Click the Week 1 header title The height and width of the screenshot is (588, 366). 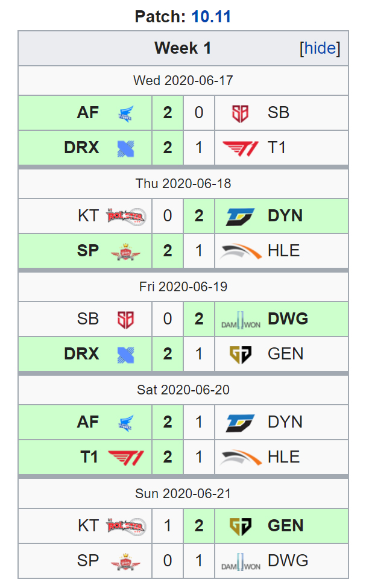click(183, 48)
